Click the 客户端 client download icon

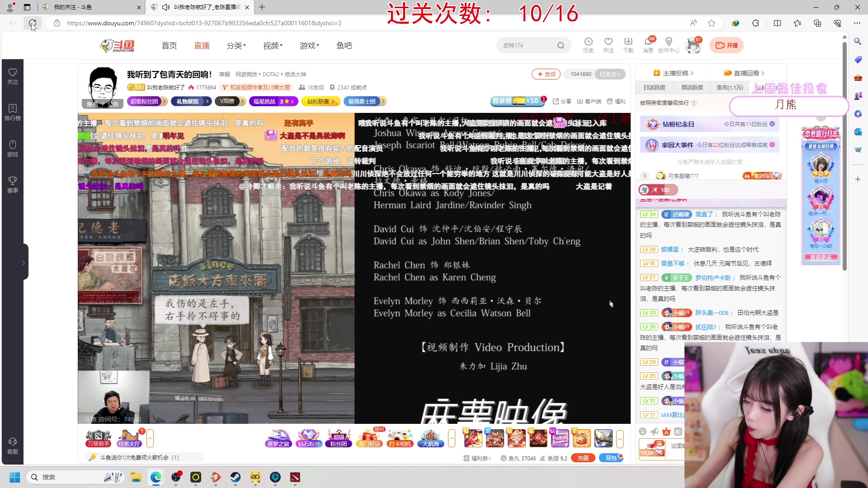tap(589, 101)
